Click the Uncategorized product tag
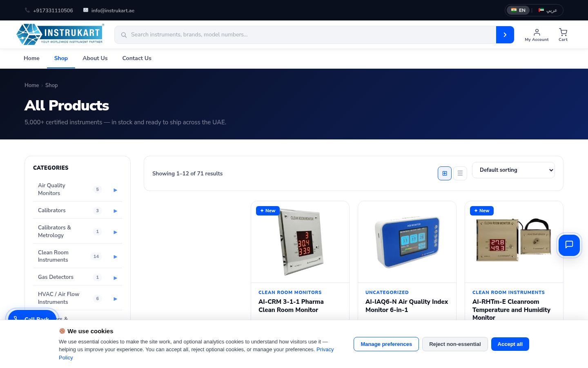588x368 pixels. click(x=387, y=292)
